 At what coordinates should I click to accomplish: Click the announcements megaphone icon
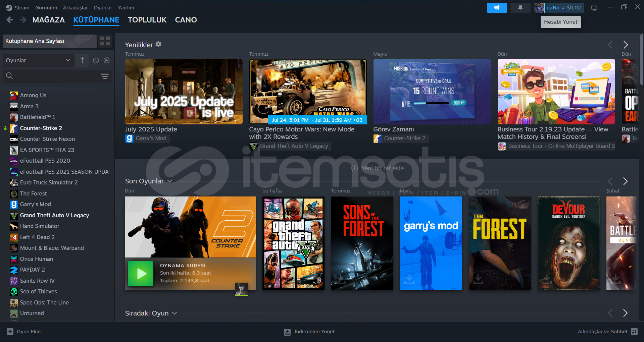point(497,8)
